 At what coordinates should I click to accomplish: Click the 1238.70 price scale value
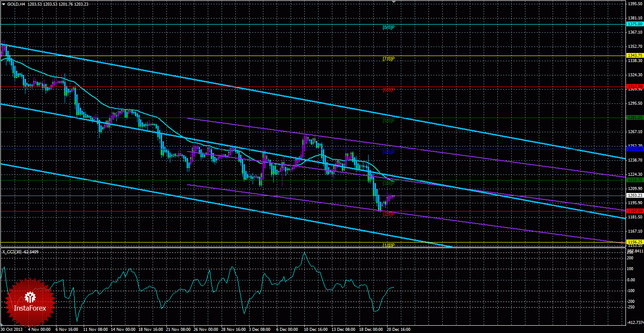[635, 160]
